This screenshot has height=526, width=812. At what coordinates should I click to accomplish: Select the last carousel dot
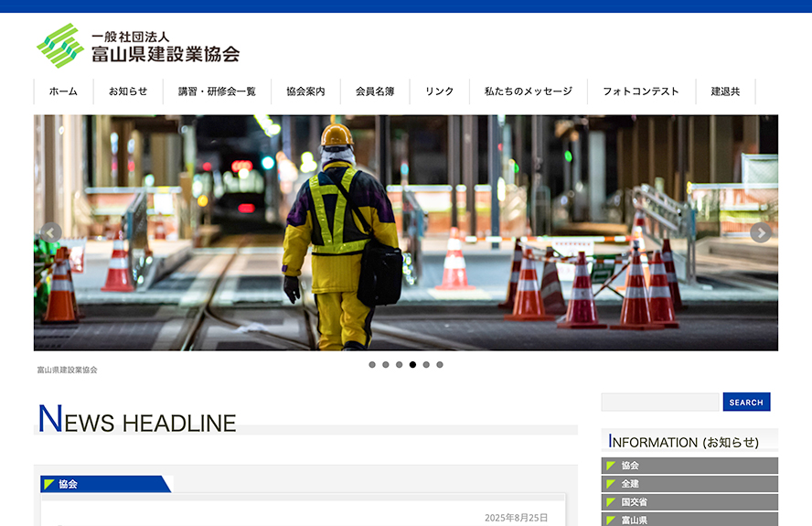(x=440, y=364)
